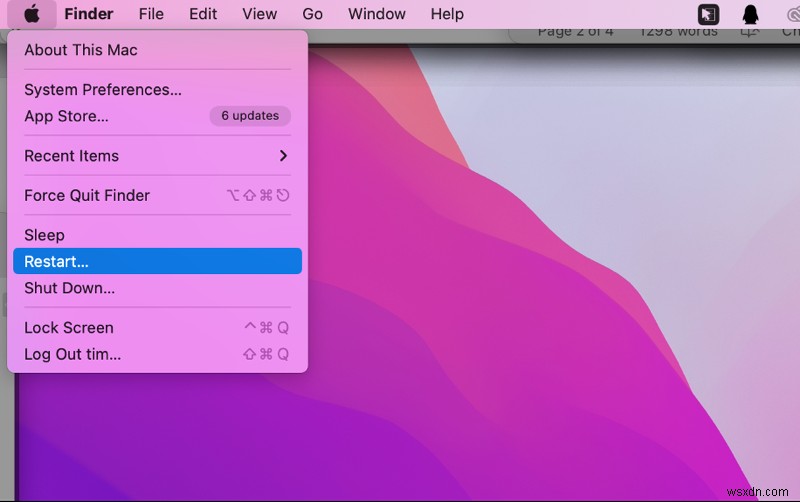Select Shut Down from the menu
The image size is (800, 502).
point(157,288)
